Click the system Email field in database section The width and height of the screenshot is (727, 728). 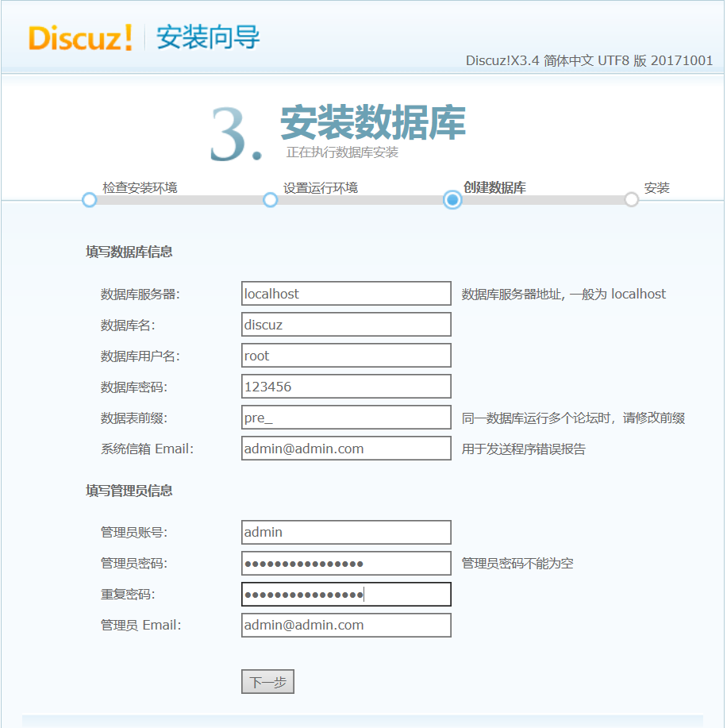pyautogui.click(x=346, y=449)
